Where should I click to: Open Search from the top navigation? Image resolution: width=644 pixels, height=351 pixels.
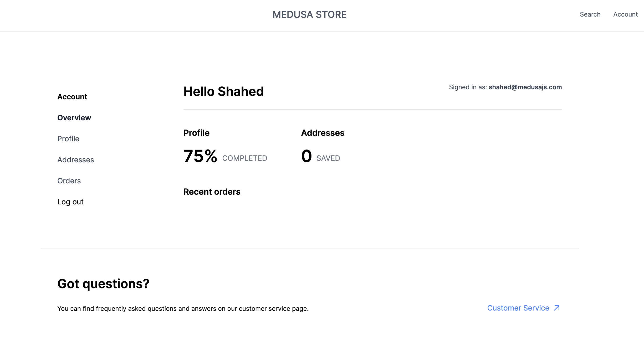(590, 14)
